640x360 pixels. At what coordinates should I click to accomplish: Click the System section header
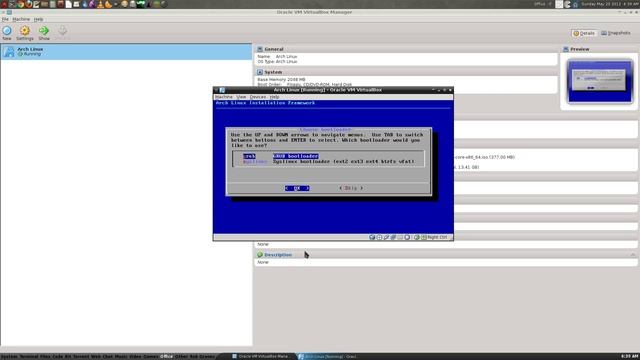click(x=273, y=72)
